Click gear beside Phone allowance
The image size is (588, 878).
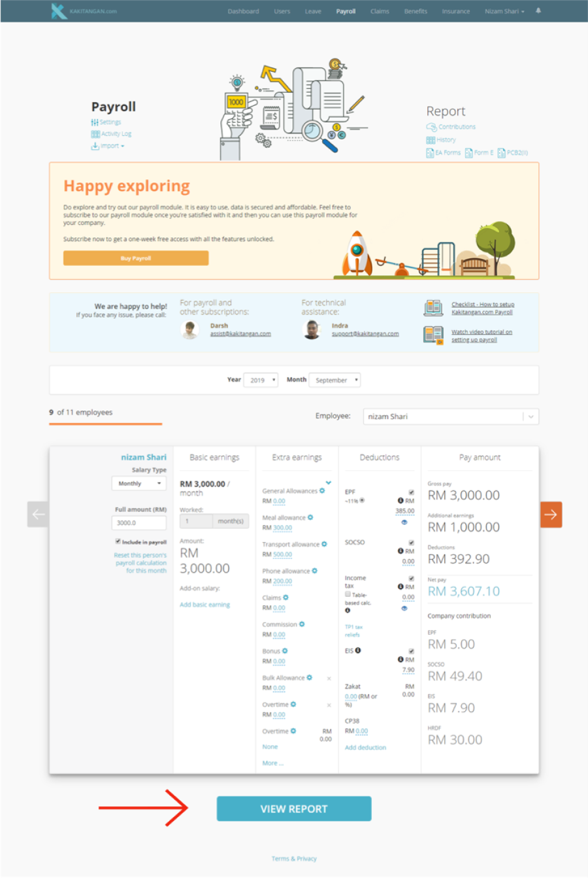315,571
